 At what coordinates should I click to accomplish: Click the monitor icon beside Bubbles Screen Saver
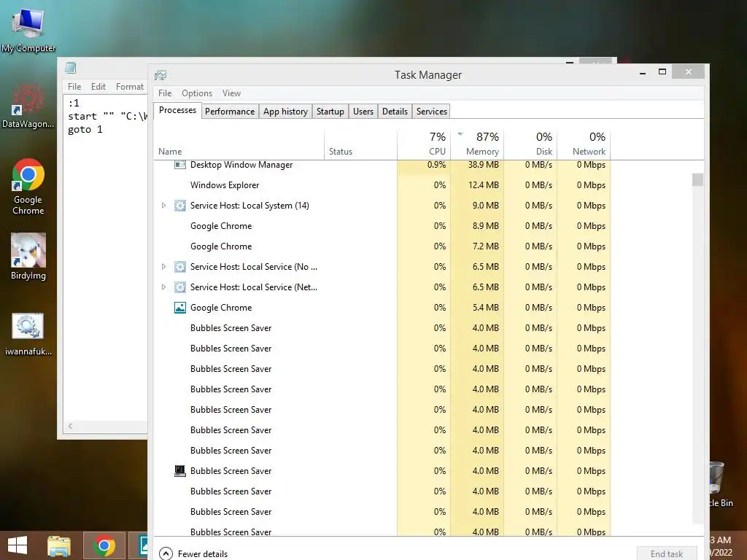pyautogui.click(x=179, y=471)
